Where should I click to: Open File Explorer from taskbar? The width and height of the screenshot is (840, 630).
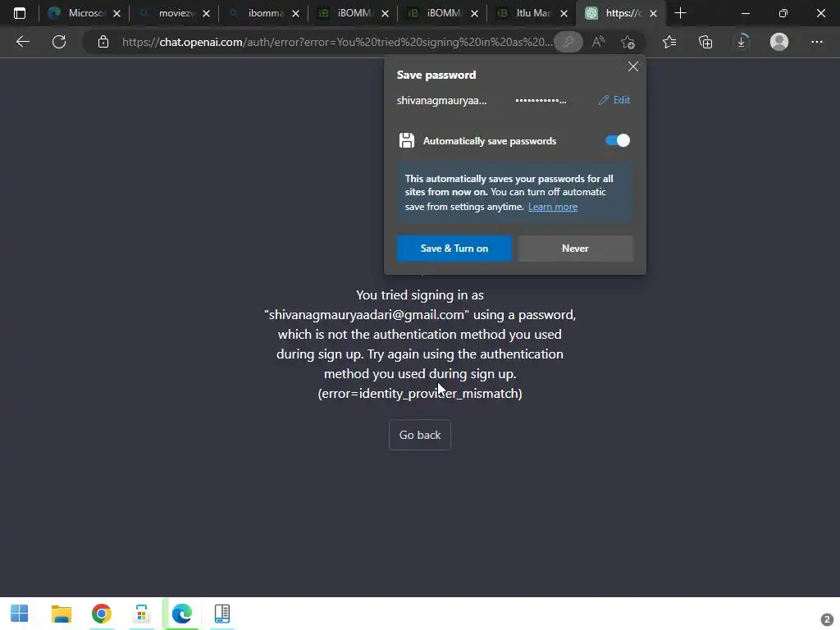61,614
